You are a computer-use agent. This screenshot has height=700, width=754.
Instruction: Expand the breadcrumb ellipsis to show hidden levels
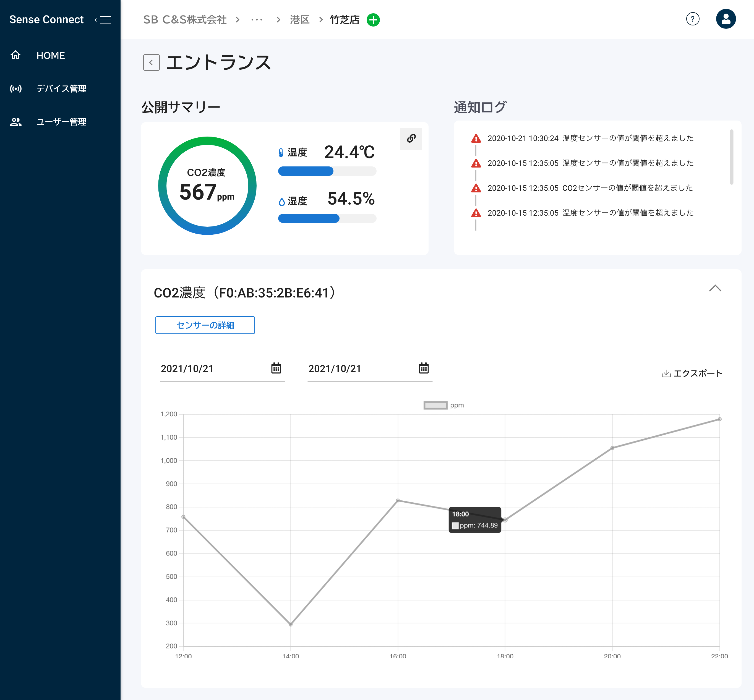pos(257,20)
